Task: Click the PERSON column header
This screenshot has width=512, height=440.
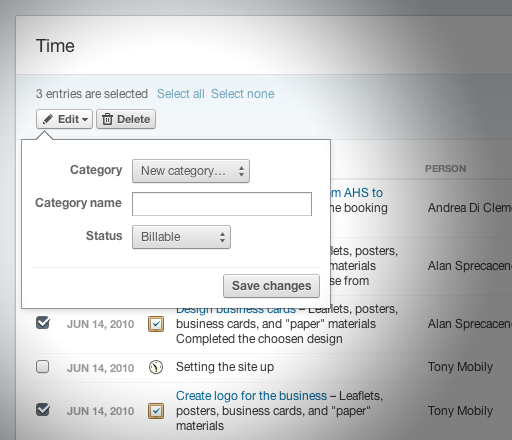Action: coord(446,169)
